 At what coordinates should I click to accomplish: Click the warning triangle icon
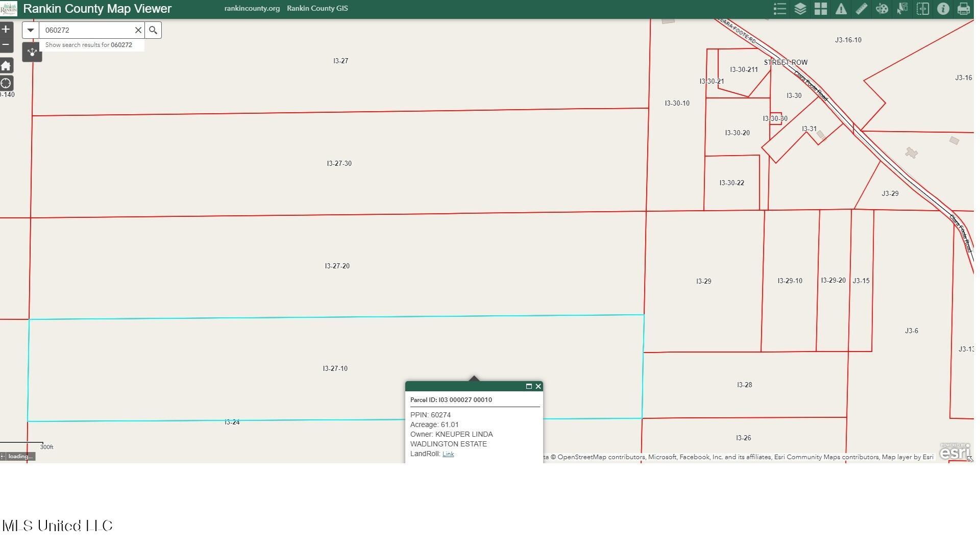coord(841,9)
